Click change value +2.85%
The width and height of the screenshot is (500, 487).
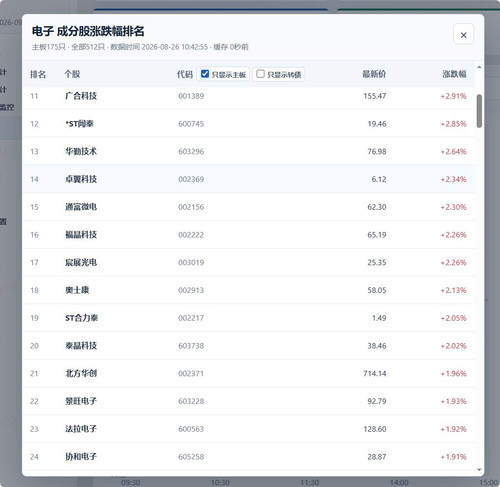[453, 124]
